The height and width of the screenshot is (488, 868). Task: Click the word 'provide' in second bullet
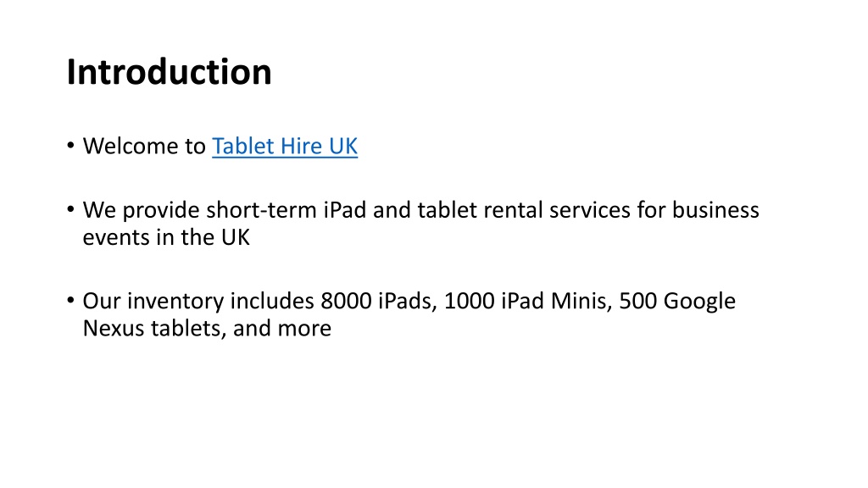[160, 210]
